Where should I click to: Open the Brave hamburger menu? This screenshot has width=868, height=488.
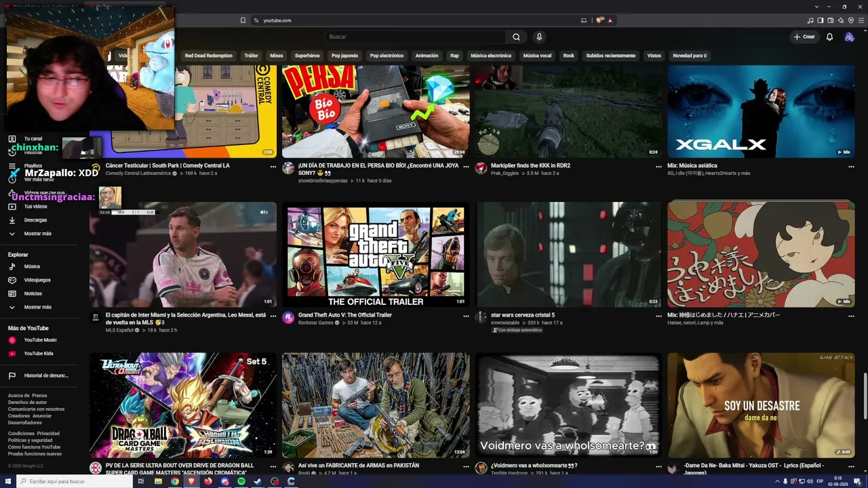tap(861, 20)
